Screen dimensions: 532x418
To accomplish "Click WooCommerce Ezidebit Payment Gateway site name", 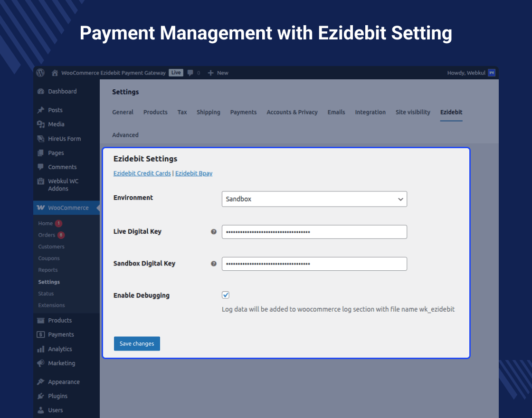I will [x=114, y=73].
